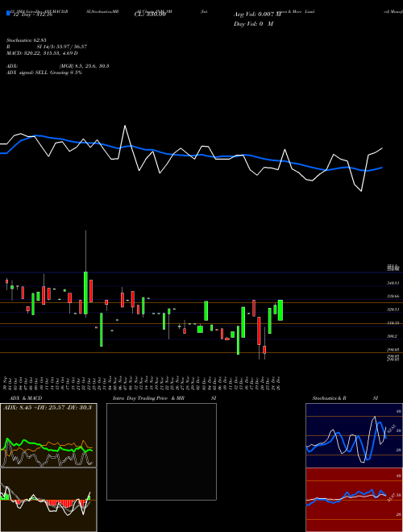
Task: Click the 300.2 price axis label
Action: click(x=393, y=336)
